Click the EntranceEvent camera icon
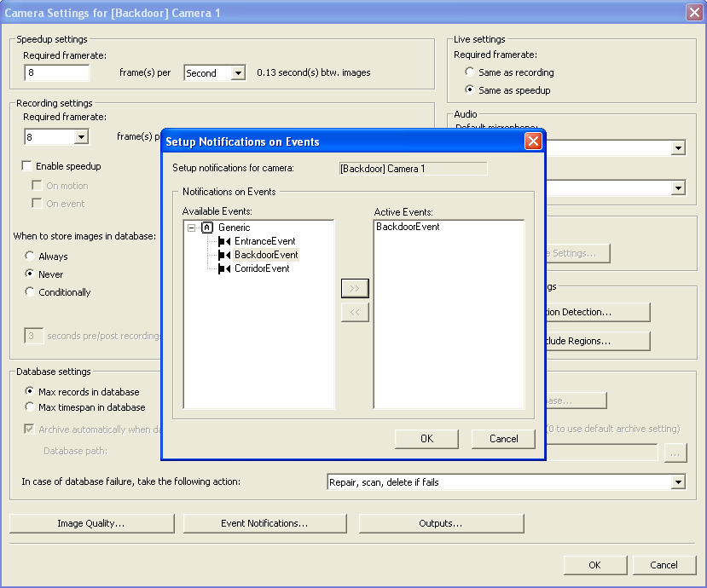 224,241
